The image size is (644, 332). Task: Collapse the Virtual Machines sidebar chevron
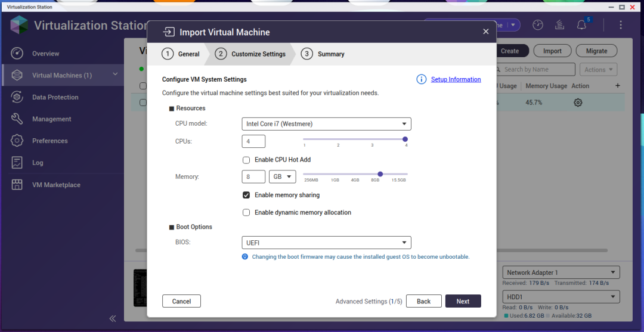pyautogui.click(x=116, y=74)
